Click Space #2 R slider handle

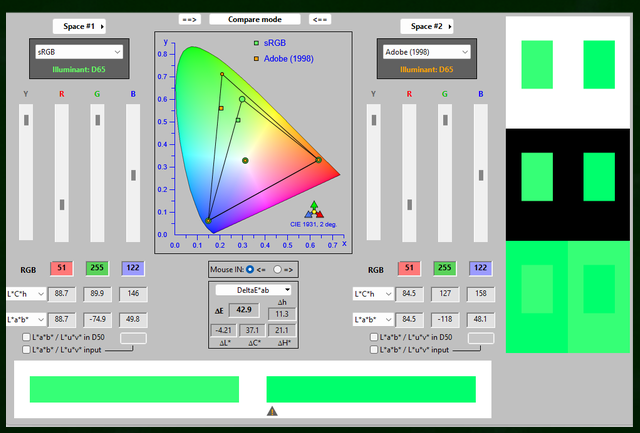pyautogui.click(x=409, y=204)
